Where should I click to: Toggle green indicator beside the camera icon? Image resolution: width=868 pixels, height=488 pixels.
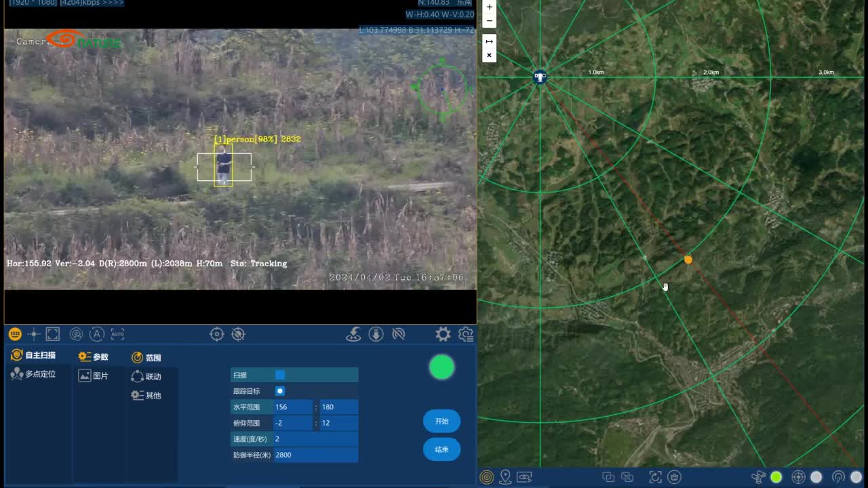[776, 477]
